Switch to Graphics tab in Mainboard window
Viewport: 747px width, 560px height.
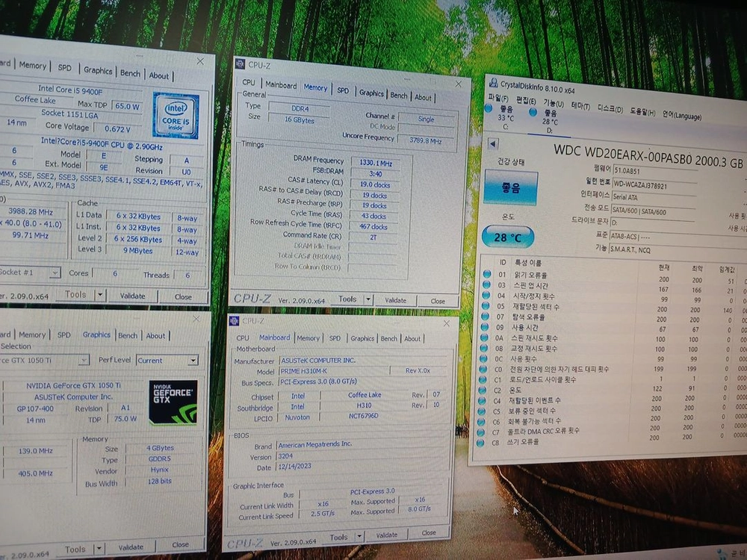(362, 338)
